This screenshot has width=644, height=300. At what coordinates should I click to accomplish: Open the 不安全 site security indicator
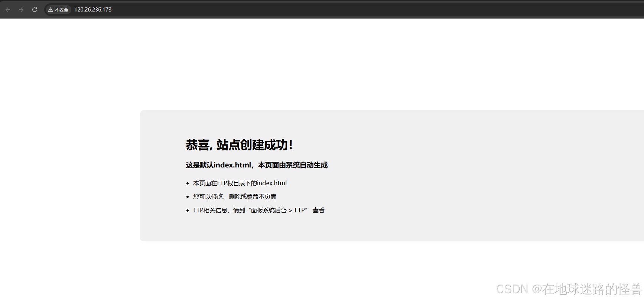tap(58, 10)
